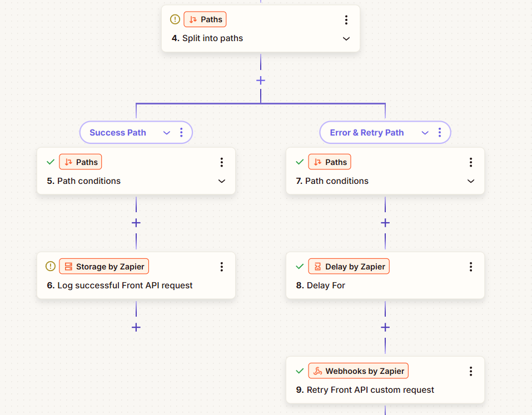Click the green check status on step 8
This screenshot has width=532, height=415.
pos(300,266)
